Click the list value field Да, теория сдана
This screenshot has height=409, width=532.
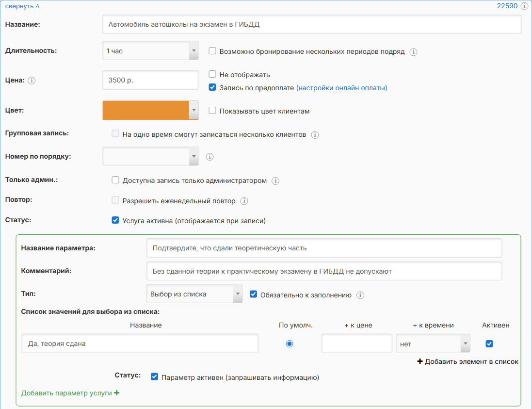(x=140, y=344)
